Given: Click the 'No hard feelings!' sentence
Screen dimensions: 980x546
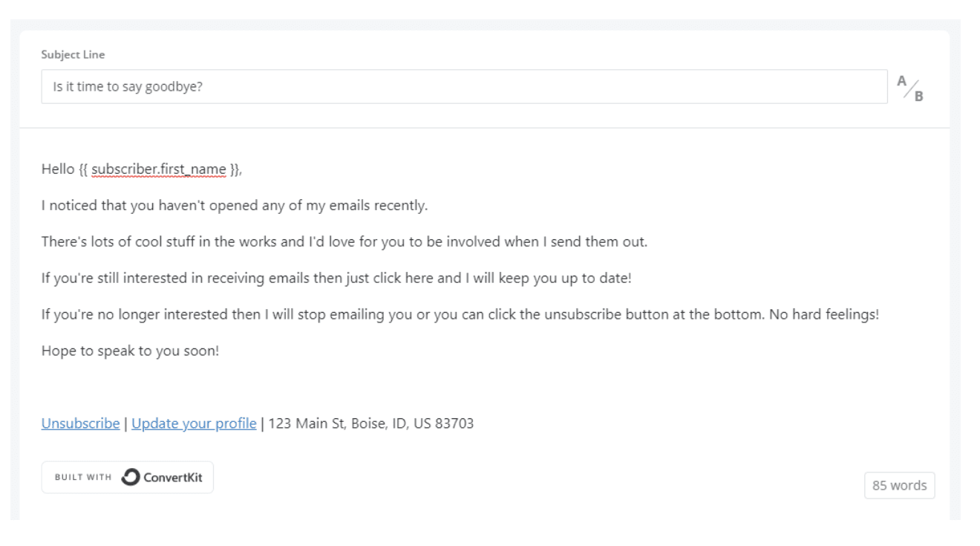Looking at the screenshot, I should pos(828,313).
